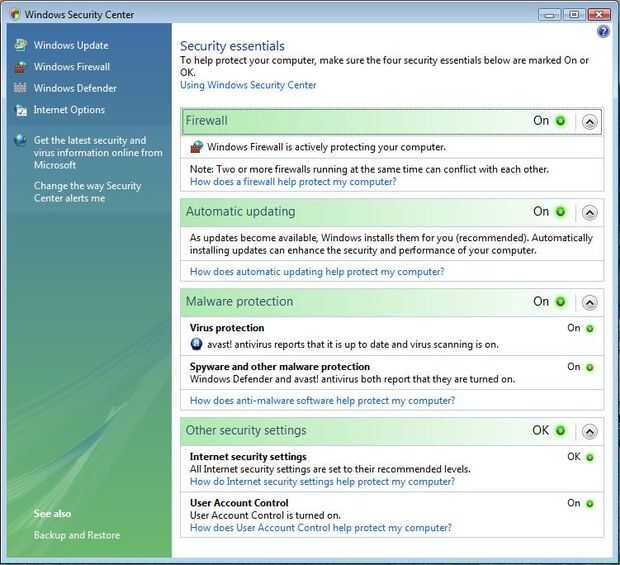
Task: Open latest security and virus information link
Action: click(98, 153)
